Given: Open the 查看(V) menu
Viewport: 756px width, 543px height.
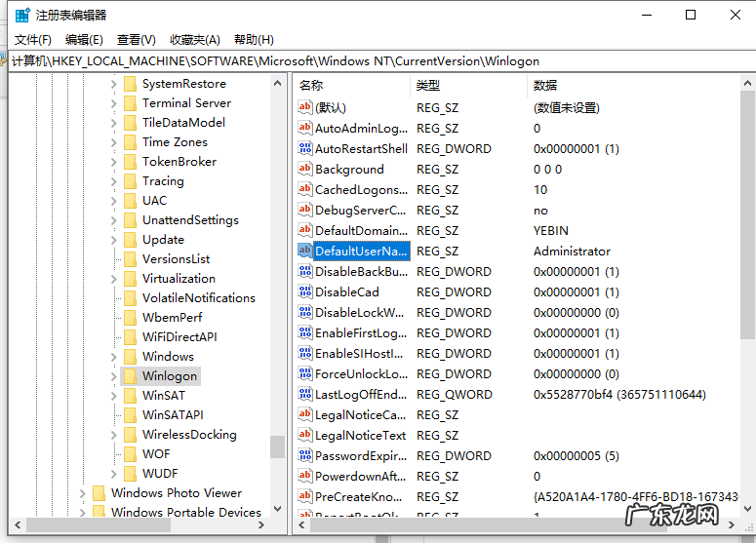Looking at the screenshot, I should click(137, 40).
